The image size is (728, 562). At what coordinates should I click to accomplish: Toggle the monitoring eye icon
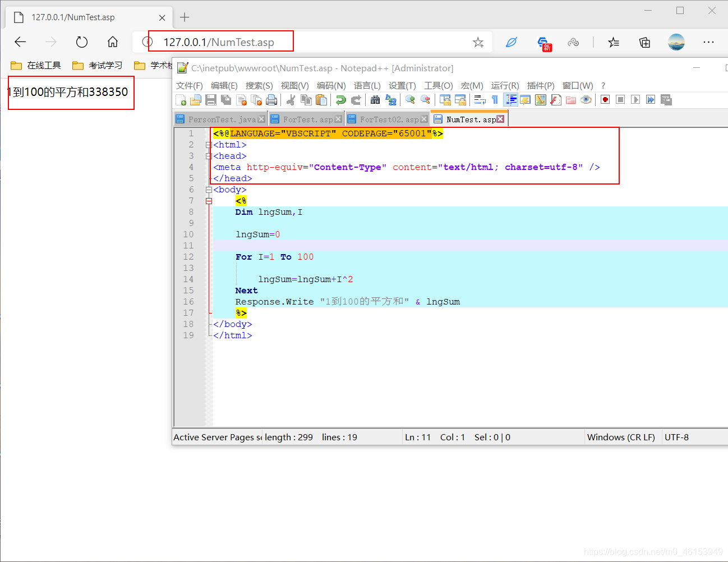pos(586,100)
